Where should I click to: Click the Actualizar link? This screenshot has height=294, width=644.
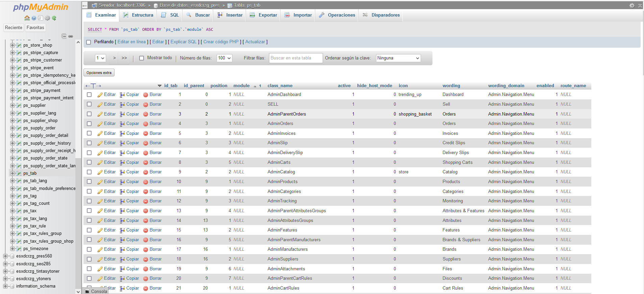point(255,42)
